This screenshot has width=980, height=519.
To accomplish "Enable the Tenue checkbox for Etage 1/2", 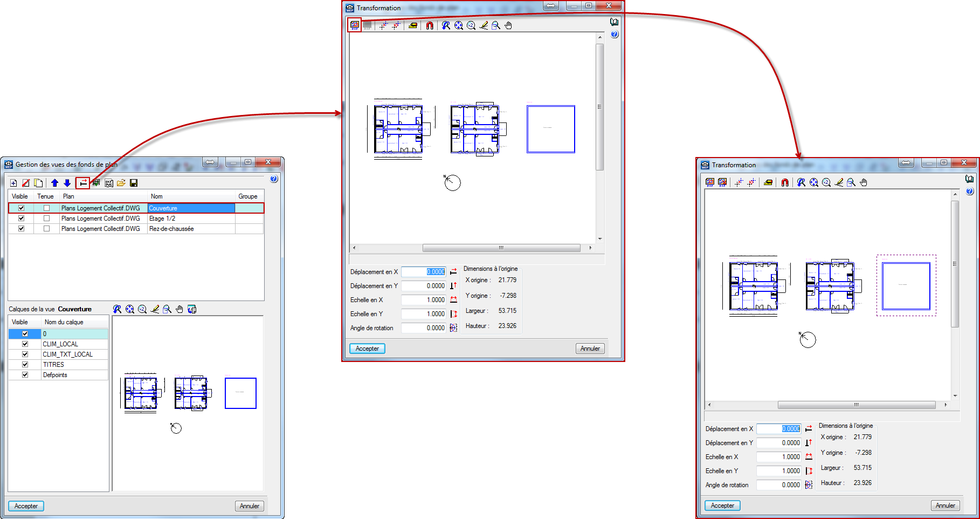I will [x=46, y=218].
